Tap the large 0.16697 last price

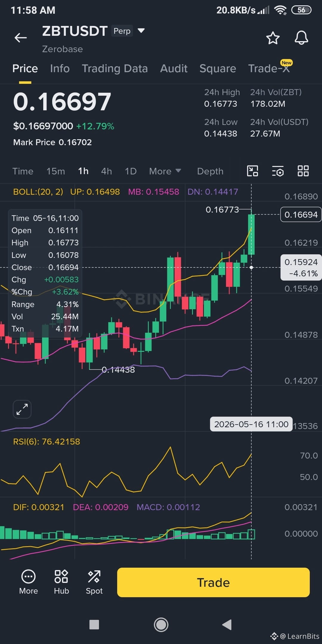62,102
